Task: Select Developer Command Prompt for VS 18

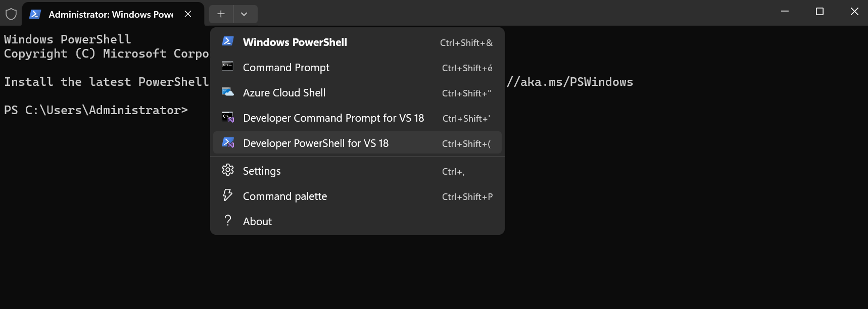Action: pyautogui.click(x=333, y=118)
